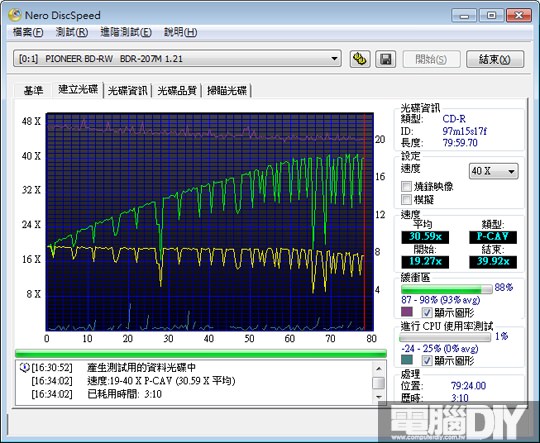Viewport: 540px width, 443px height.
Task: Toggle the 燒錄映像 checkbox
Action: 406,187
